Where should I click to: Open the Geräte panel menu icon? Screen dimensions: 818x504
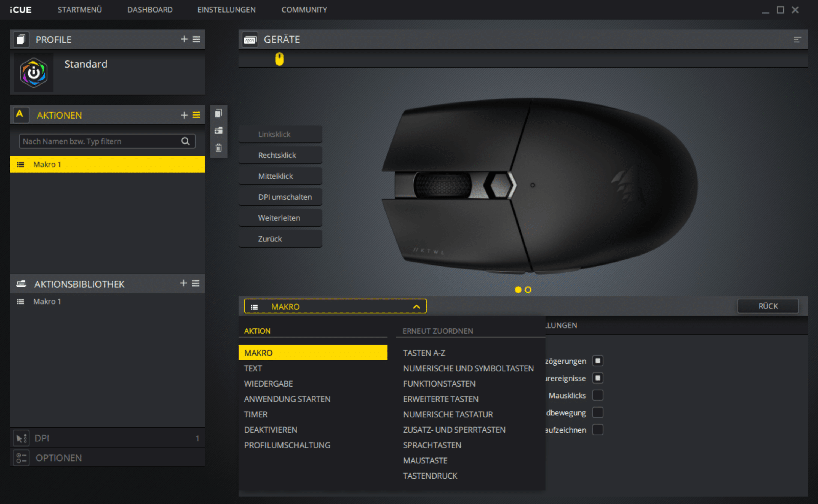797,40
